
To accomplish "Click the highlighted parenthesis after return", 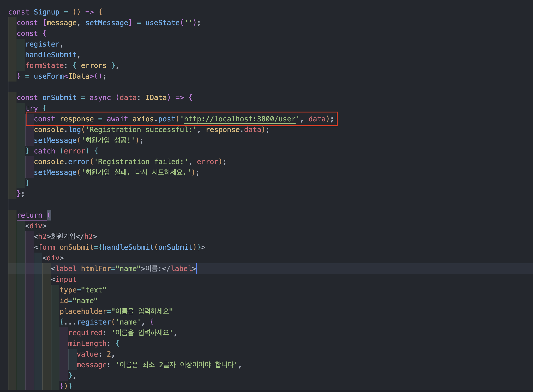I will click(x=49, y=215).
